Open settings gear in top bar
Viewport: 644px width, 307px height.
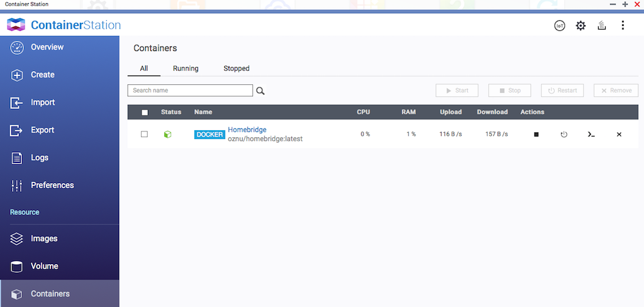[x=580, y=26]
